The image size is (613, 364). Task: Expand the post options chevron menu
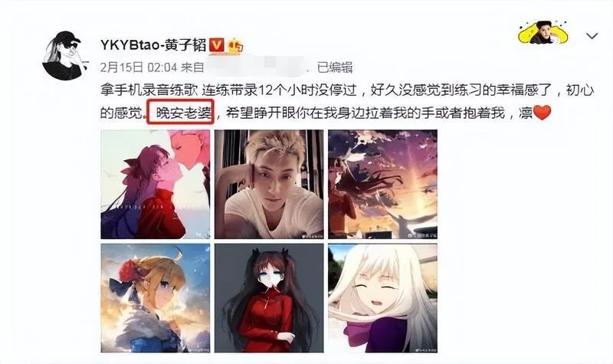[592, 36]
